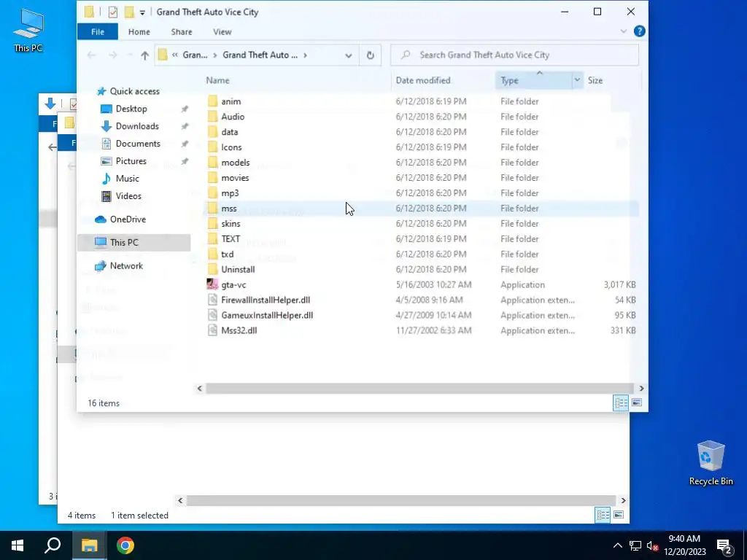Open the address bar history dropdown
The width and height of the screenshot is (747, 560).
tap(349, 55)
